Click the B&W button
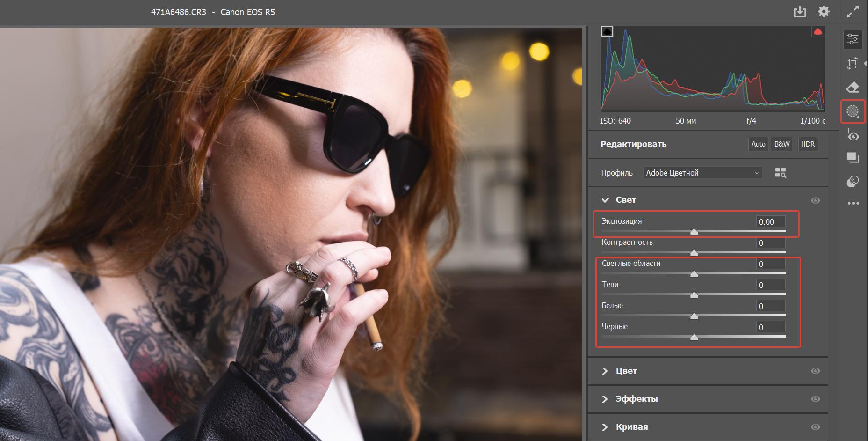 click(x=781, y=144)
